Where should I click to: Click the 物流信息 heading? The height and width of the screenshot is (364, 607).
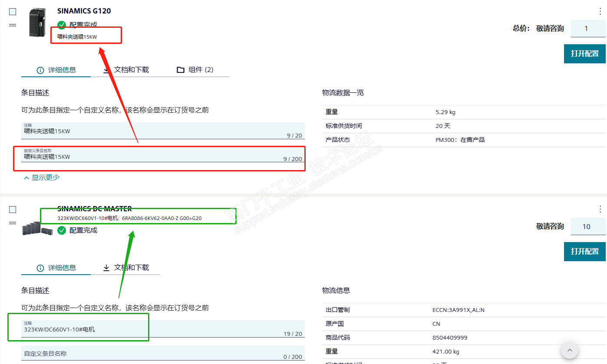tap(336, 290)
